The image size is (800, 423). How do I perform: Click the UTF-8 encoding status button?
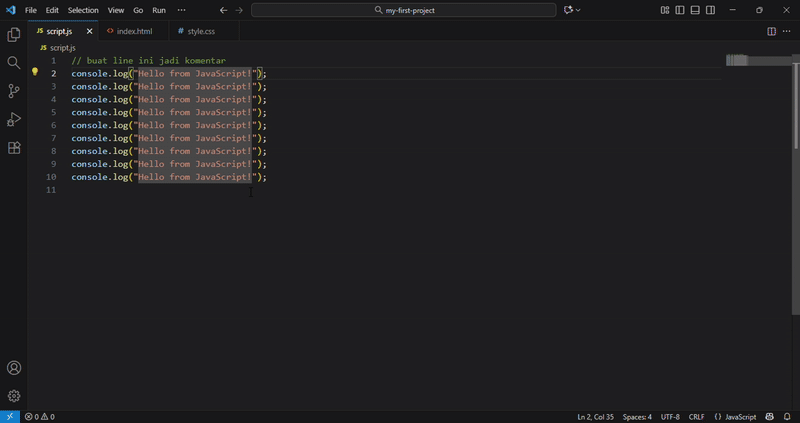(670, 416)
